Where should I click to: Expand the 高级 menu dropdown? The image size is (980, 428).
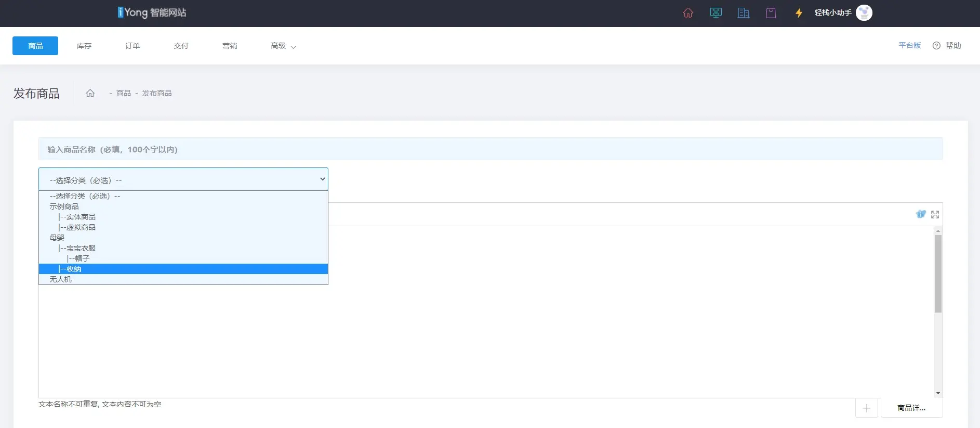point(283,46)
